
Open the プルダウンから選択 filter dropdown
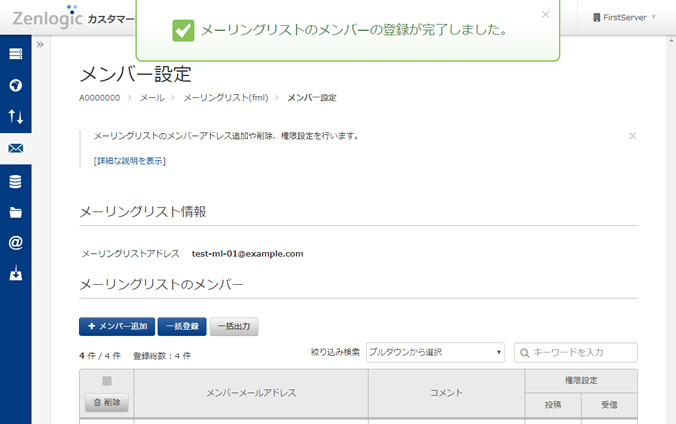pyautogui.click(x=435, y=352)
